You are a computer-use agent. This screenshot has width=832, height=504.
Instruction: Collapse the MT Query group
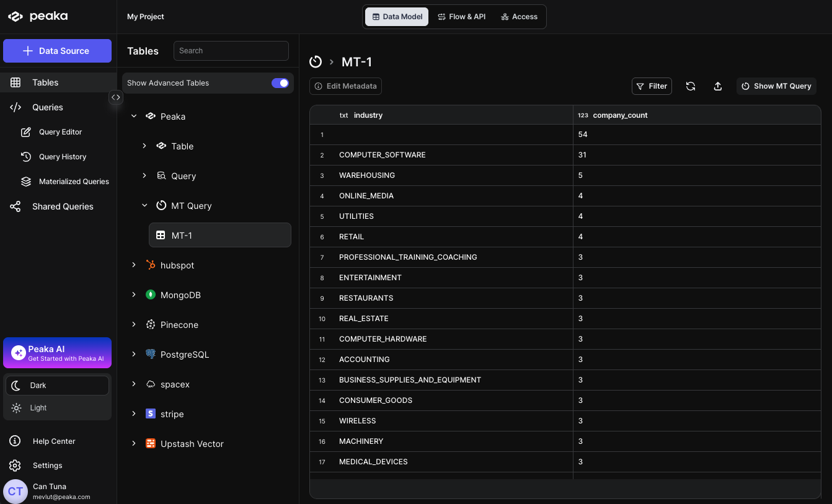pyautogui.click(x=144, y=206)
